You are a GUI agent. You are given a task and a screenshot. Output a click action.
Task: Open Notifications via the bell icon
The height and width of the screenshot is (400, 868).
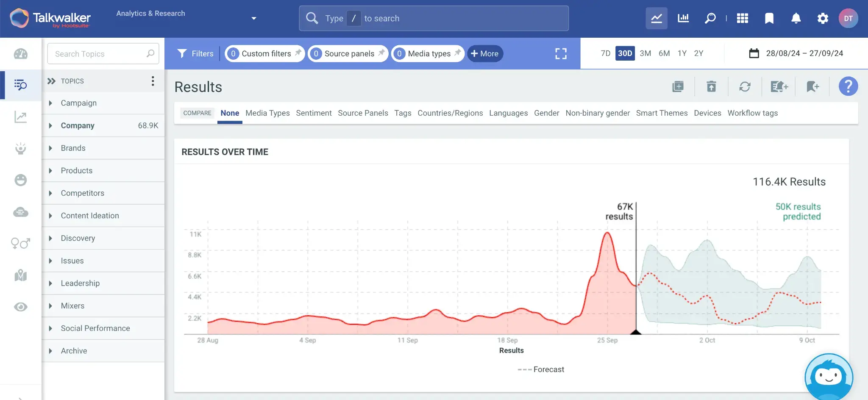(796, 18)
